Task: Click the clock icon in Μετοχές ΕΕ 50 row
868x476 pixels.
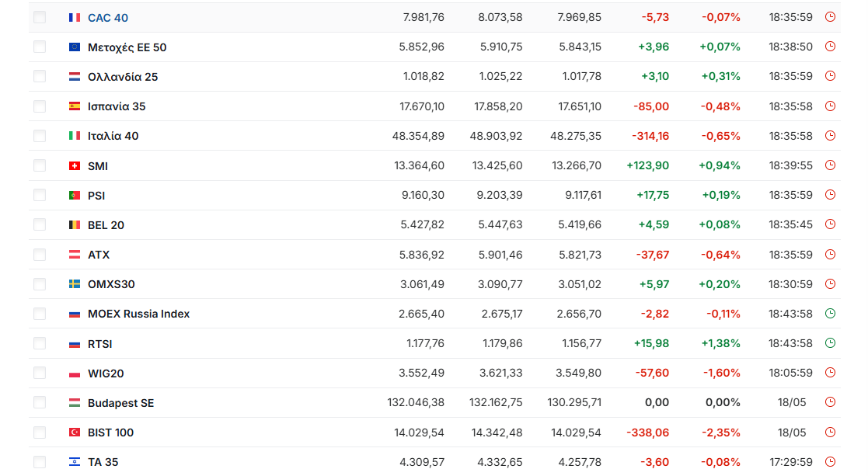Action: pyautogui.click(x=830, y=47)
